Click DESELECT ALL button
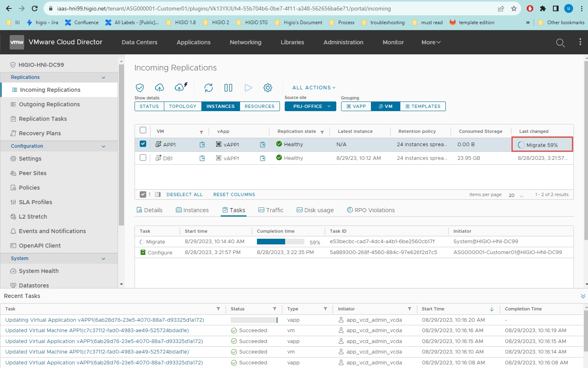588x368 pixels. [x=184, y=194]
